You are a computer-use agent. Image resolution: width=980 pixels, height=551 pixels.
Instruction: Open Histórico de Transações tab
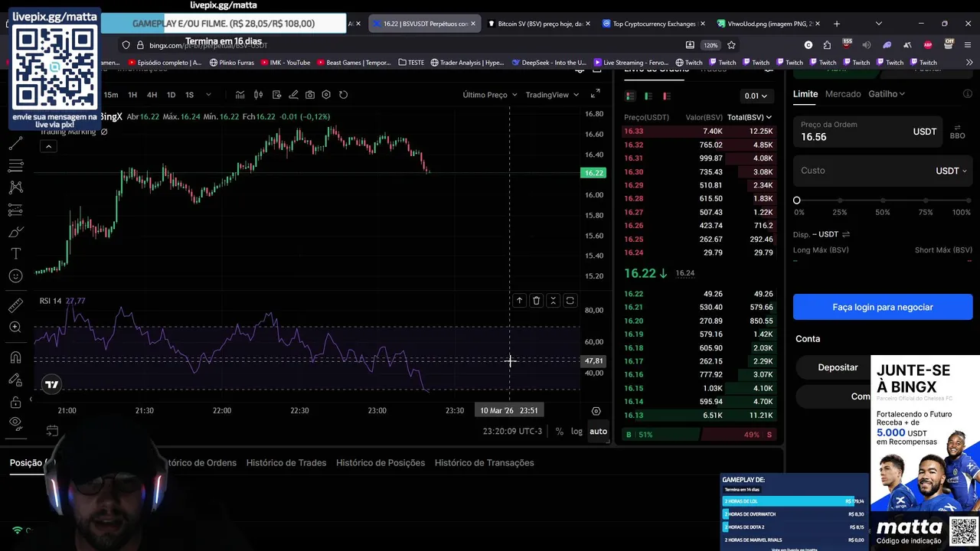485,463
